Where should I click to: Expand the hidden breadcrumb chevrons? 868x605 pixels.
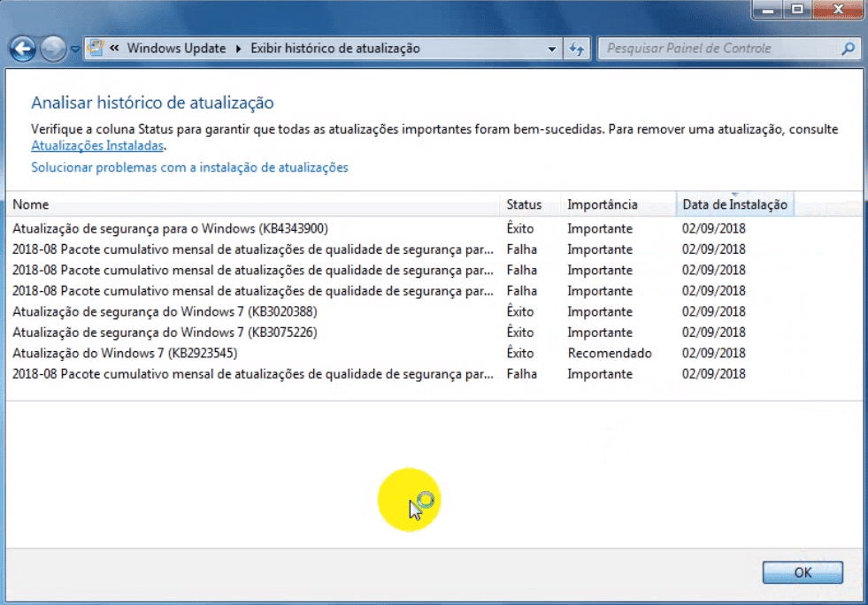(x=115, y=48)
